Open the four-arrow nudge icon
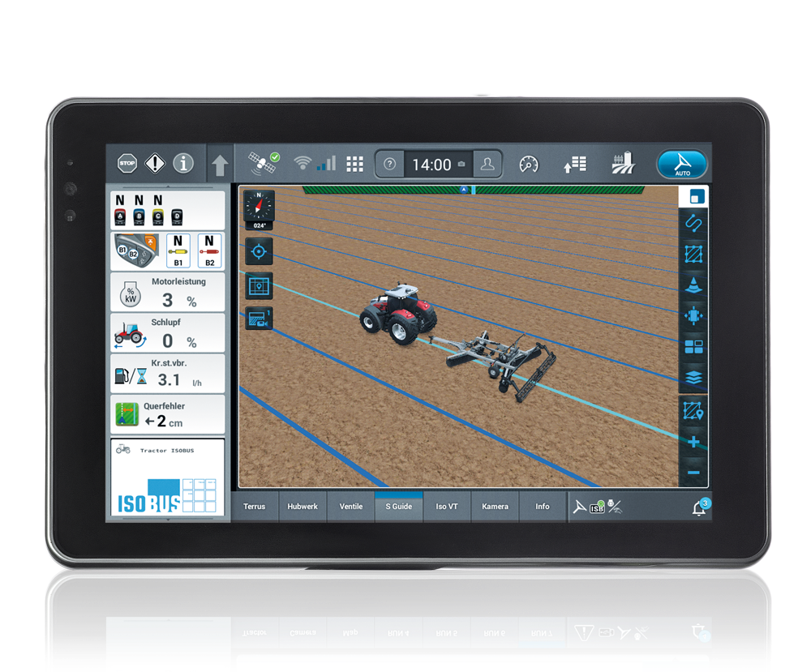811x672 pixels. pos(693,315)
